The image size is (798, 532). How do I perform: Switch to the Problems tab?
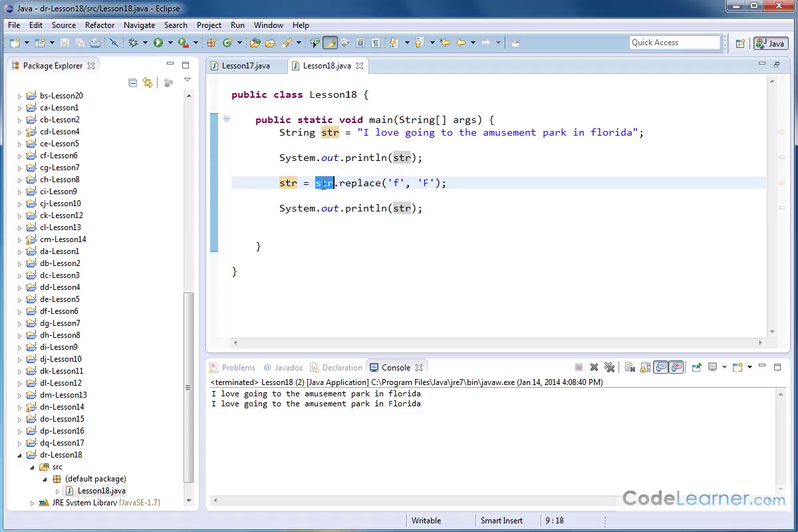coord(238,368)
